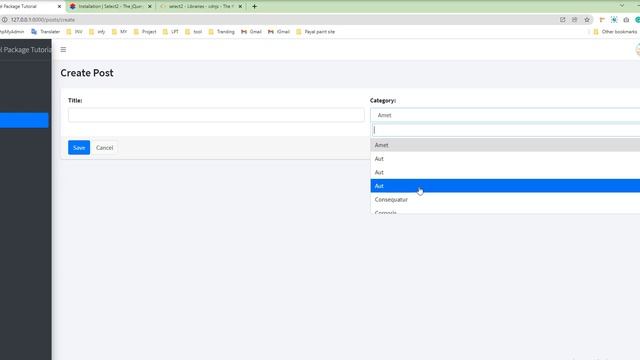Click the Category select box showing Amet
640x360 pixels.
pyautogui.click(x=505, y=115)
